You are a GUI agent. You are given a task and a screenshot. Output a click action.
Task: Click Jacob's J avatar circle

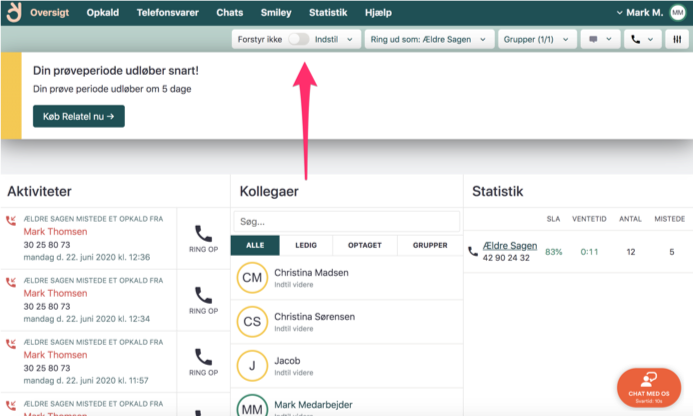(x=252, y=366)
